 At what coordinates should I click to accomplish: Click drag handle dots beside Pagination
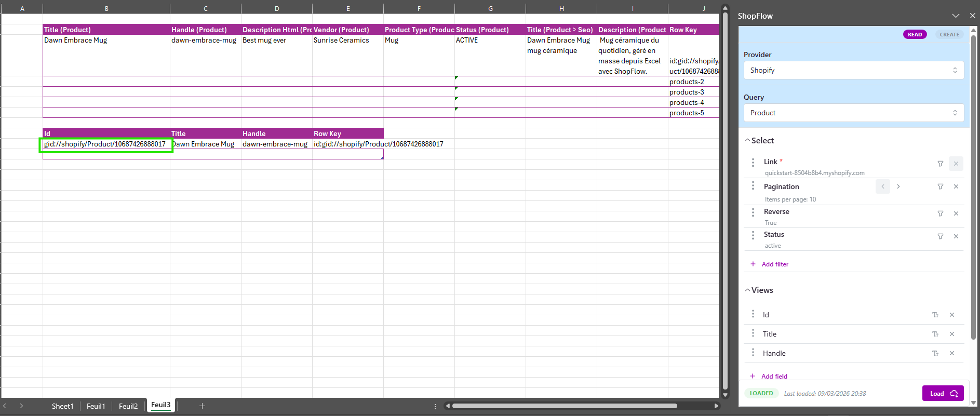pyautogui.click(x=753, y=186)
